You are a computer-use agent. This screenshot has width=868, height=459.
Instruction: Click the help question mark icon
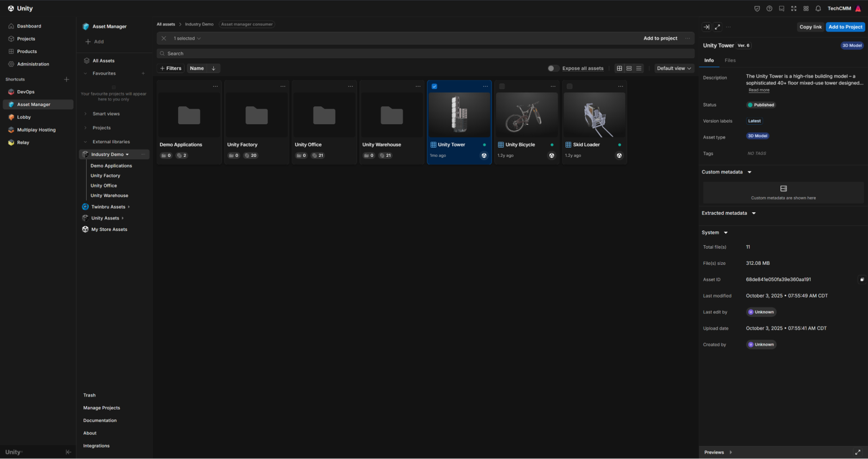tap(769, 8)
